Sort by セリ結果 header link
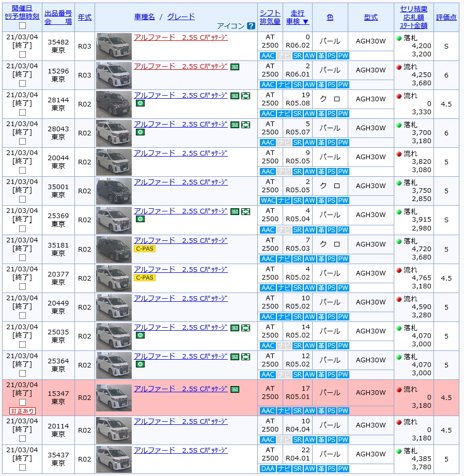Viewport: 464px width, 476px height. tap(414, 9)
